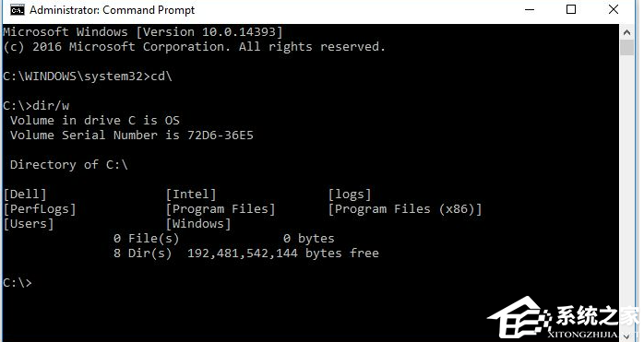This screenshot has width=644, height=342.
Task: Click the [Intel] directory entry
Action: pyautogui.click(x=191, y=195)
